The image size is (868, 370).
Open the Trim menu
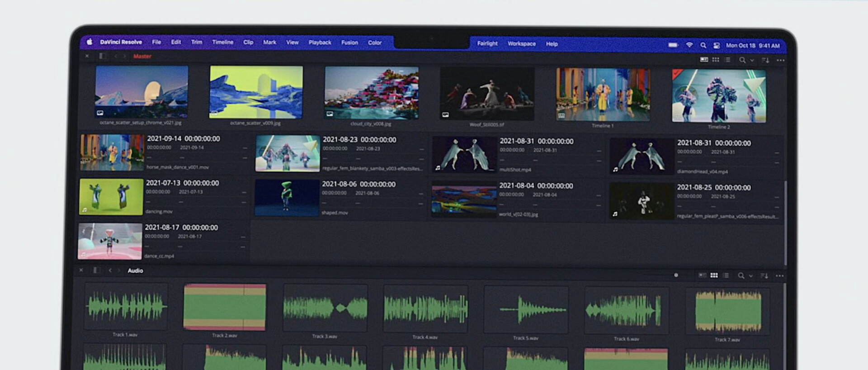point(197,42)
